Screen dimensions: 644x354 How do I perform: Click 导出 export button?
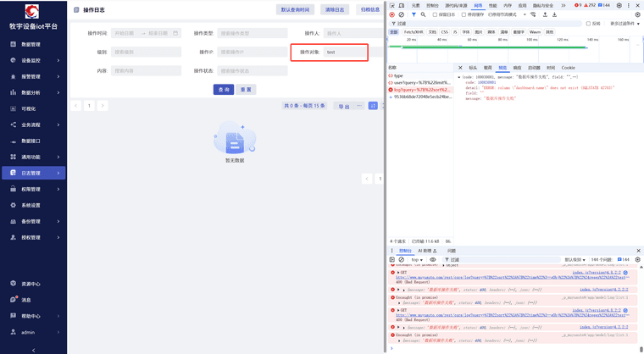click(344, 106)
